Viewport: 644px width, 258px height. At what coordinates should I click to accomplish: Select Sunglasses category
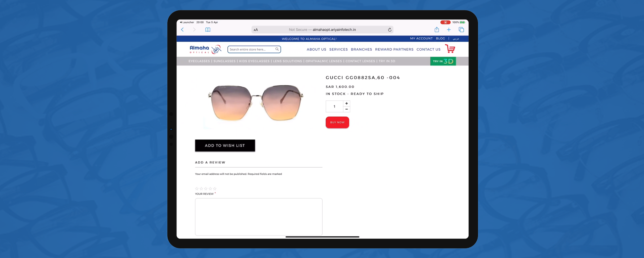tap(224, 61)
